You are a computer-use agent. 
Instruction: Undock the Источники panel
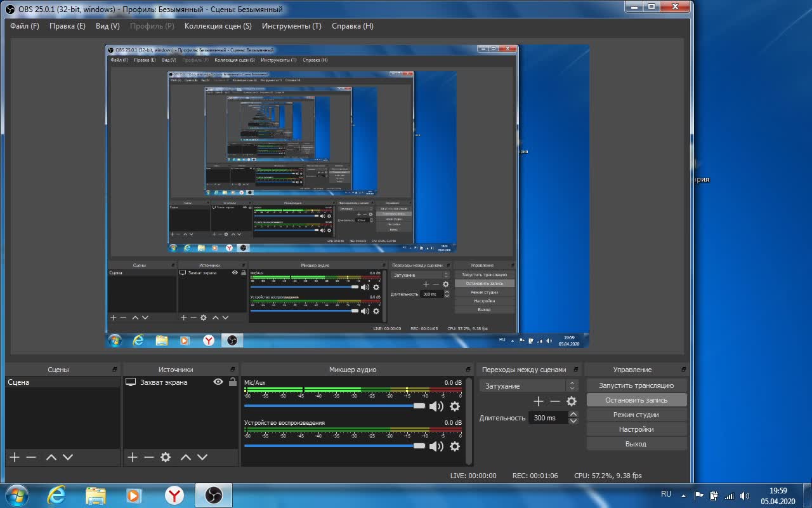233,370
